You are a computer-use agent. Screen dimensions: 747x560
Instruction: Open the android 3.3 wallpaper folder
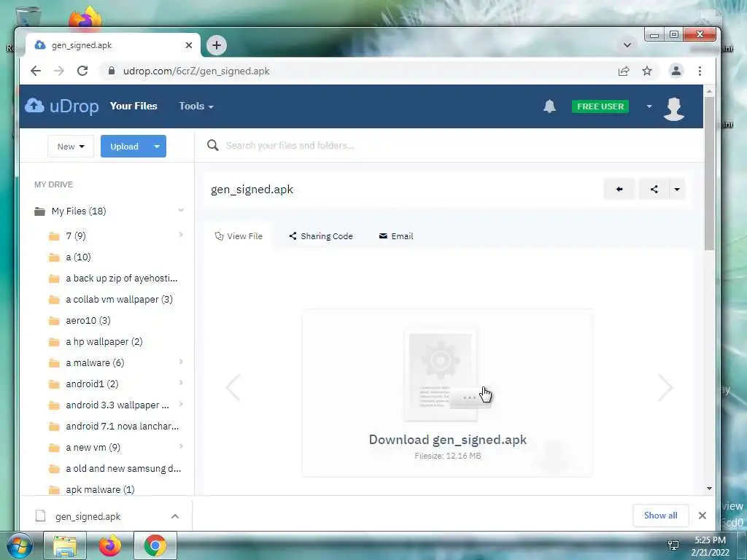tap(117, 405)
